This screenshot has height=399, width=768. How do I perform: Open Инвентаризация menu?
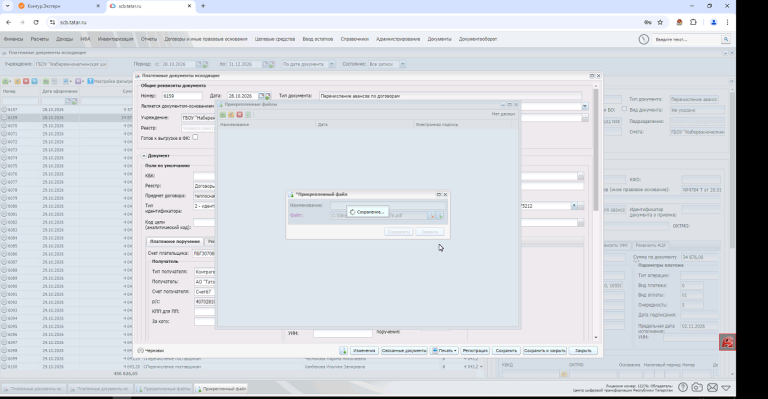pyautogui.click(x=116, y=39)
